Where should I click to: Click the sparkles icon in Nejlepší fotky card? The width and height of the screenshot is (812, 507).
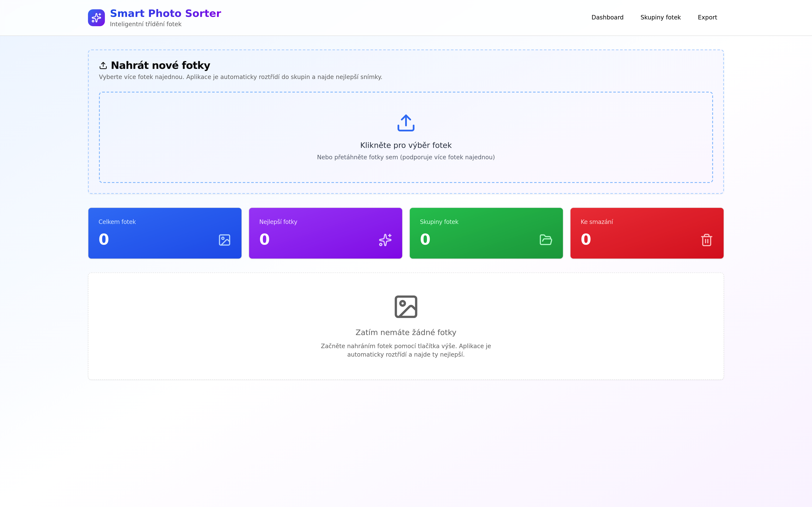pyautogui.click(x=385, y=240)
